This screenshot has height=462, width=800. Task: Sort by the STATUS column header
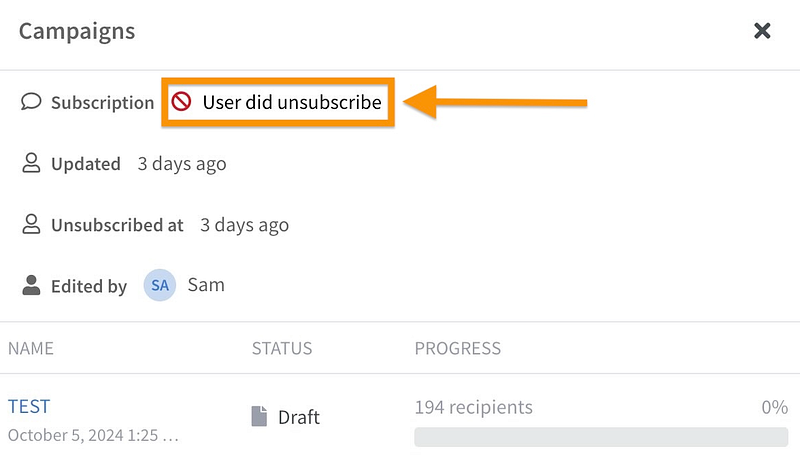[282, 349]
